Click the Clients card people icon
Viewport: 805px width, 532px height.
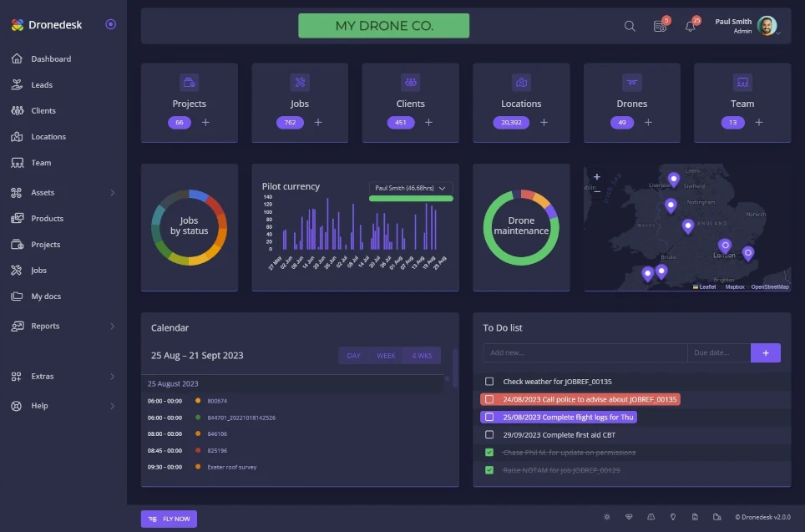point(410,82)
